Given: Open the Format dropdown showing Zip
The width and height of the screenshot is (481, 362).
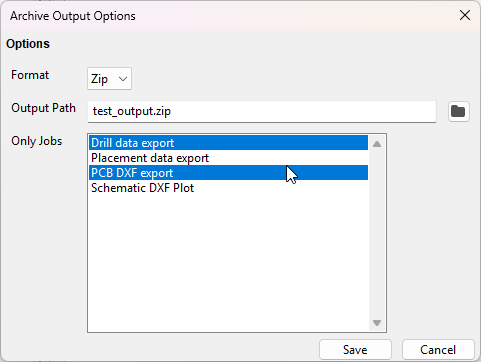Looking at the screenshot, I should [109, 79].
